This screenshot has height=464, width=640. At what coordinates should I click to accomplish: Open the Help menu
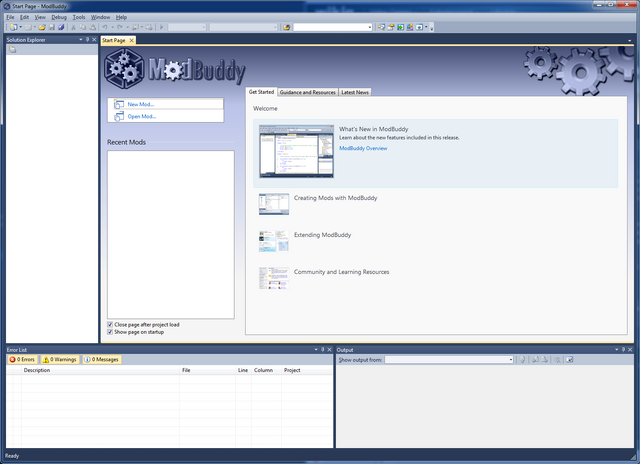click(121, 17)
